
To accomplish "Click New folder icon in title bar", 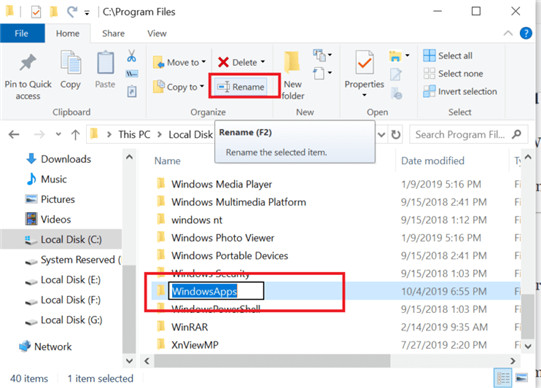I will (x=54, y=12).
